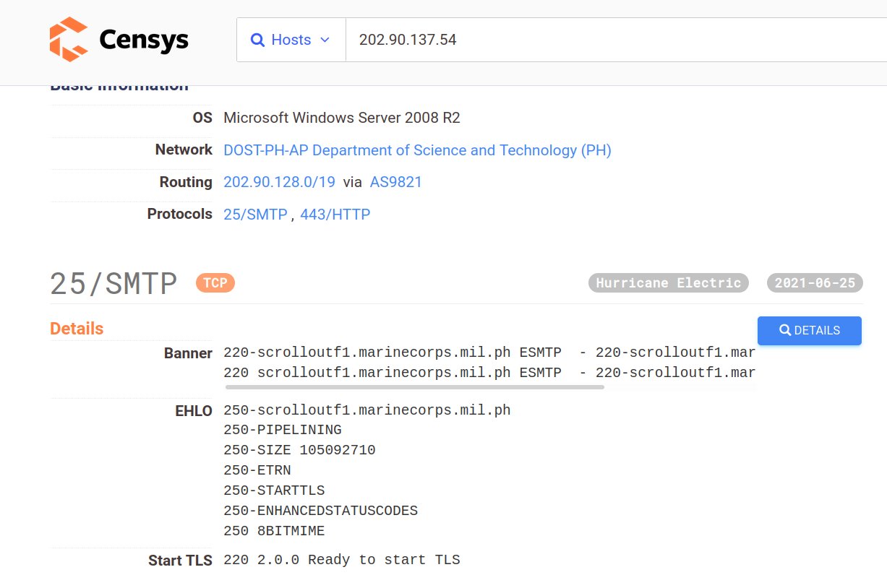Click the 250 8BITMIME line
Viewport: 887px width, 588px height.
coord(274,531)
